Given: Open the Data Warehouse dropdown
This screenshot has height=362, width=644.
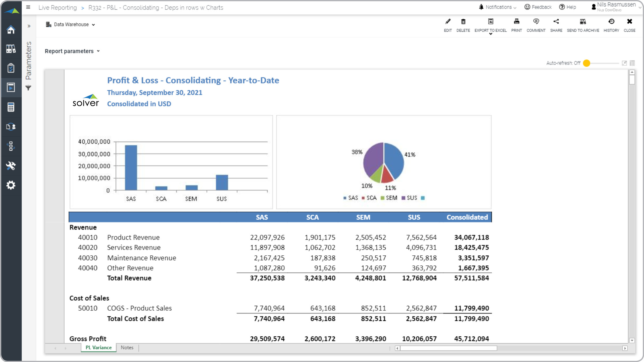Looking at the screenshot, I should 71,24.
